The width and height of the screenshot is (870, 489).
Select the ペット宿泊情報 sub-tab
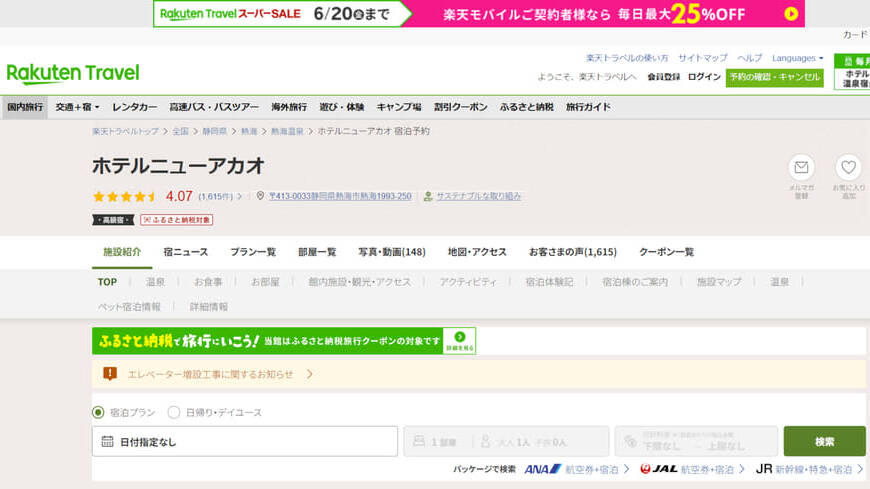[x=129, y=306]
